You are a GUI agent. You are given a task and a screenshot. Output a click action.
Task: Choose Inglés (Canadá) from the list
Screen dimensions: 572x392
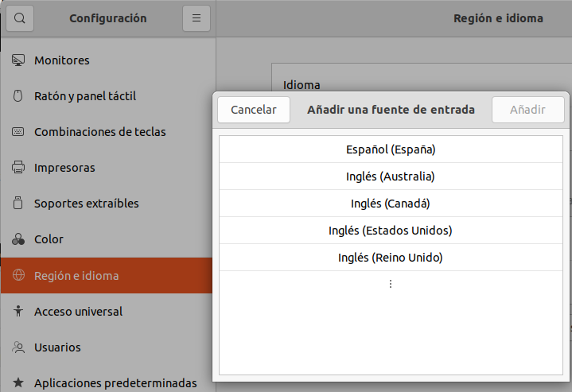point(391,203)
